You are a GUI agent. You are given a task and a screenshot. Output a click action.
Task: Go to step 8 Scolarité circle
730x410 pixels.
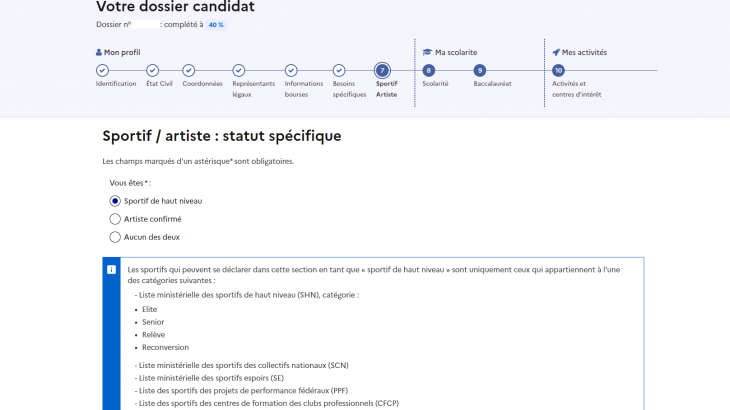[x=429, y=70]
